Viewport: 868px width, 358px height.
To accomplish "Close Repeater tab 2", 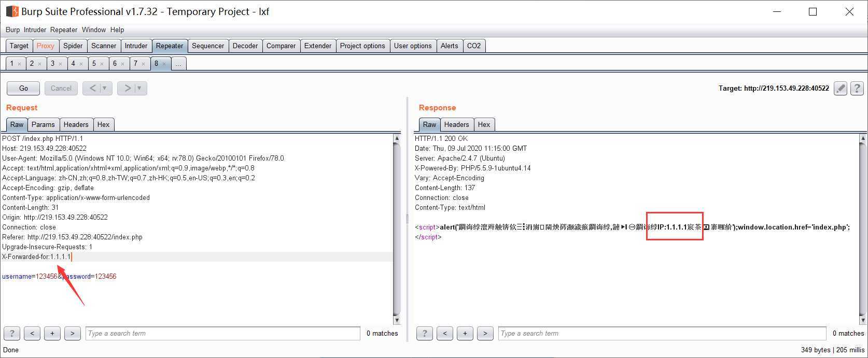I will (x=39, y=64).
